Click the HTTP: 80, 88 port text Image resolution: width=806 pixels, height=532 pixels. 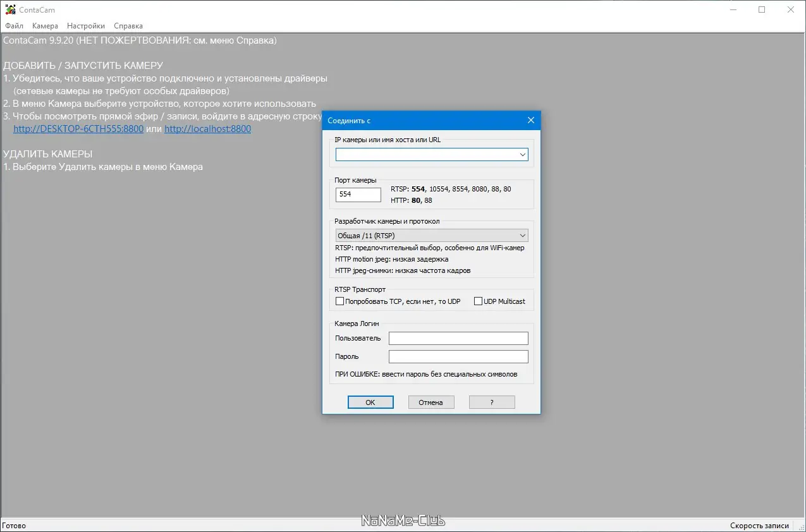412,200
